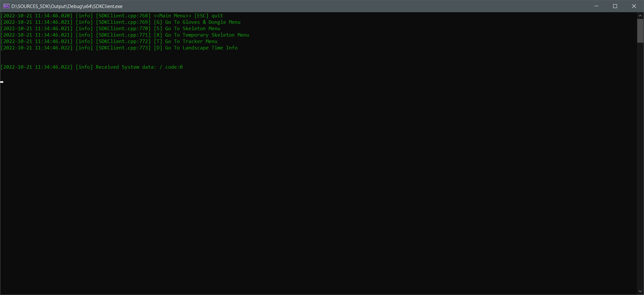
Task: Minimize the SDKClient.exe window
Action: click(x=596, y=6)
